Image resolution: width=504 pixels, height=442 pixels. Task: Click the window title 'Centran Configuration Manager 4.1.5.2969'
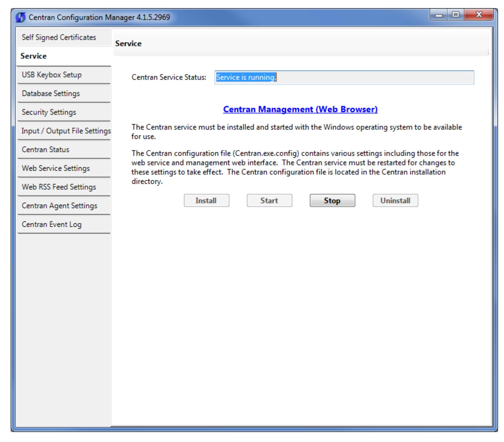click(x=99, y=17)
